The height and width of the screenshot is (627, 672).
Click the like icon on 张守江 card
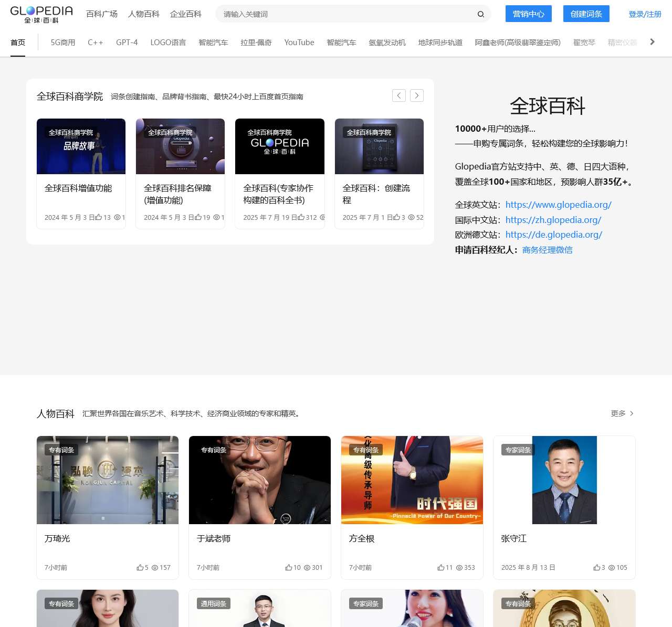click(x=597, y=567)
